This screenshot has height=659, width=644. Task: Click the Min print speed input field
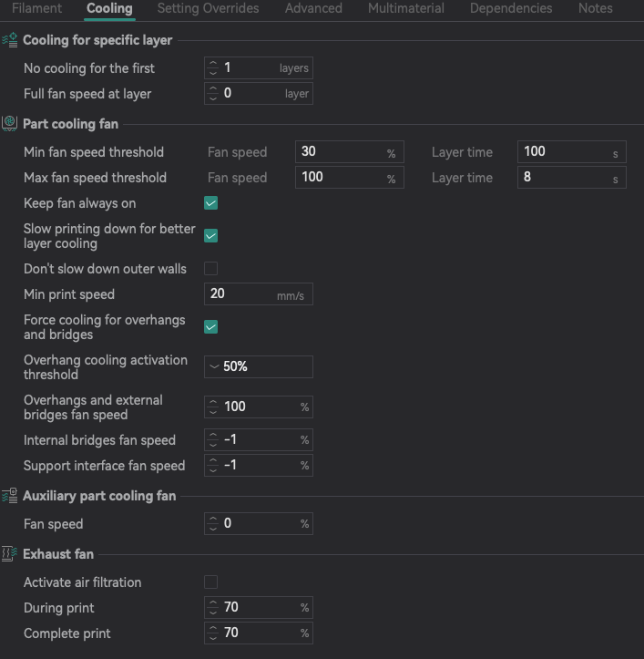259,293
